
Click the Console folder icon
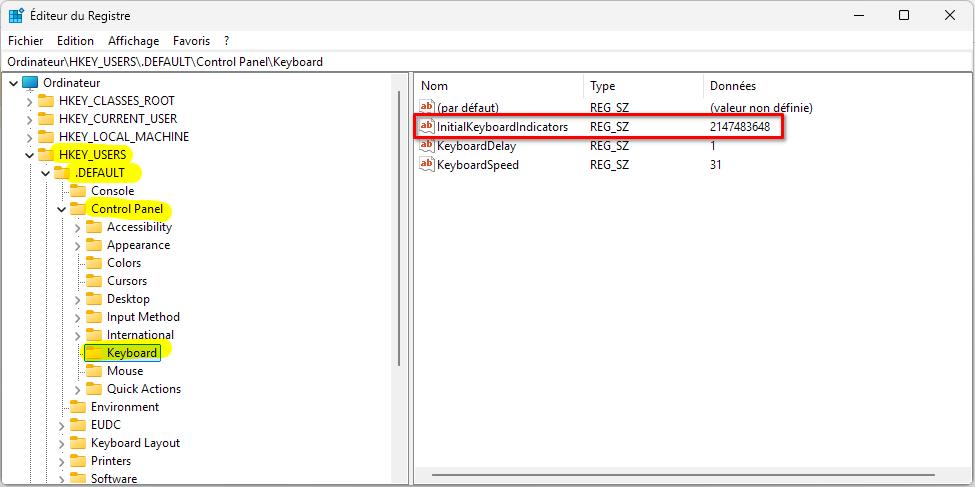click(x=78, y=191)
